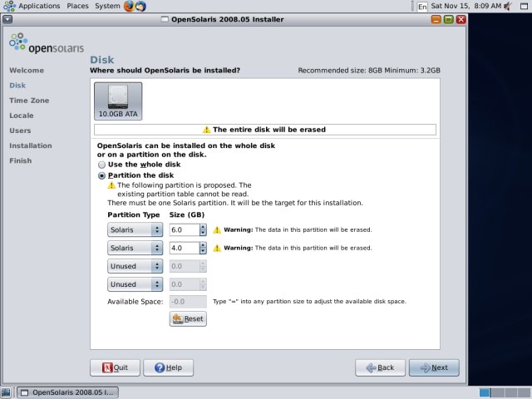Click the Available Space field
The width and height of the screenshot is (532, 399).
188,302
